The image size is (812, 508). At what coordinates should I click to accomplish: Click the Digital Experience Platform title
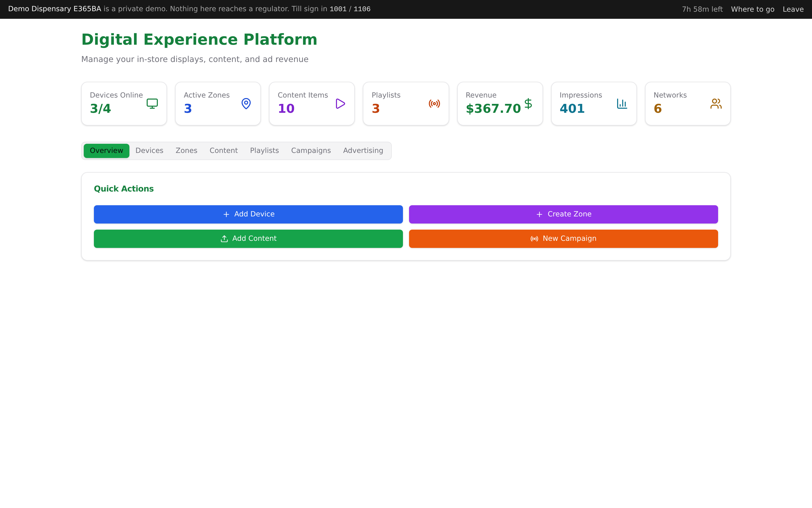tap(199, 40)
